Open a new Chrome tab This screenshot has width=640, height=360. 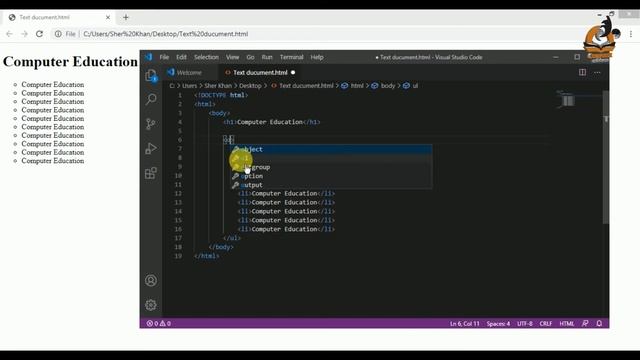[126, 17]
